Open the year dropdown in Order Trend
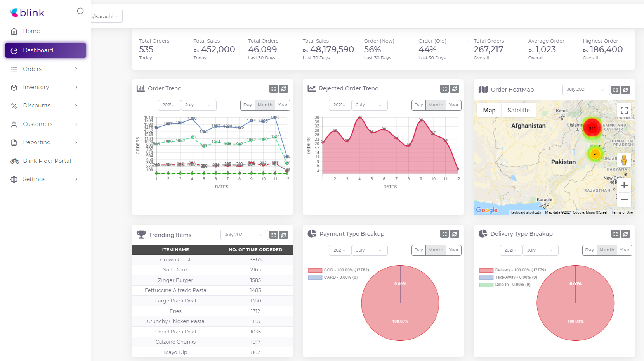Viewport: 644px width, 361px height. pos(169,105)
